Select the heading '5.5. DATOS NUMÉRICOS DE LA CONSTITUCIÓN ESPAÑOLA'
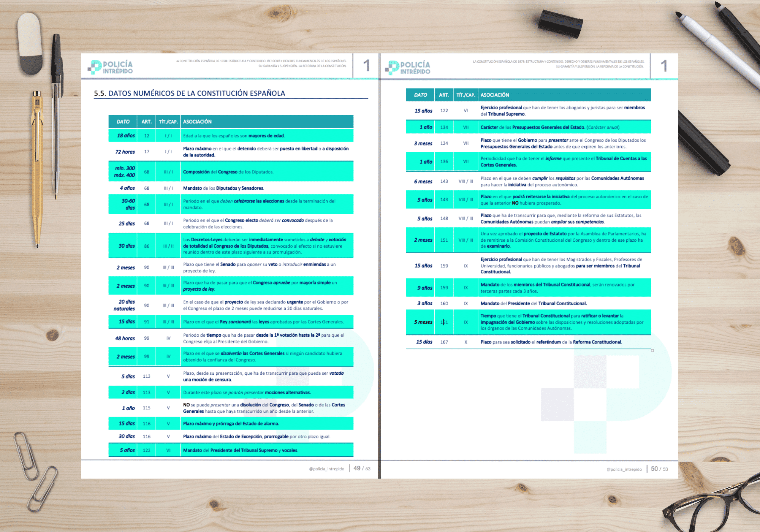This screenshot has width=760, height=532. pos(189,93)
